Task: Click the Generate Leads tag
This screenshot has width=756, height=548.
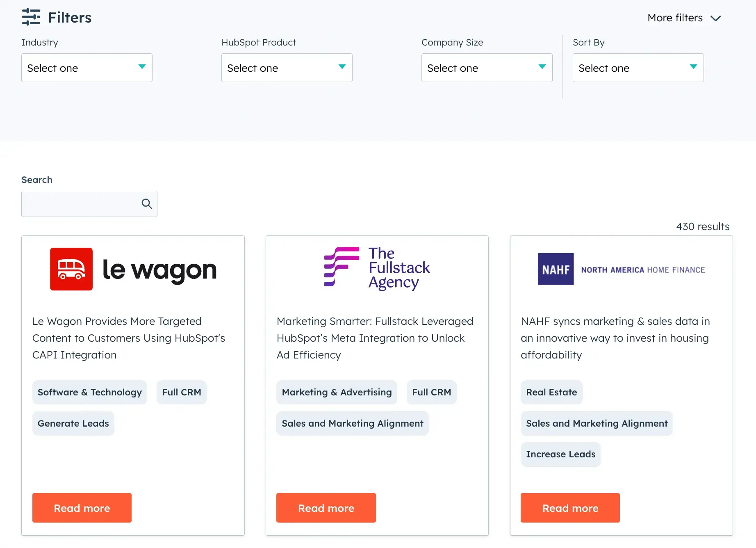Action: pyautogui.click(x=73, y=423)
